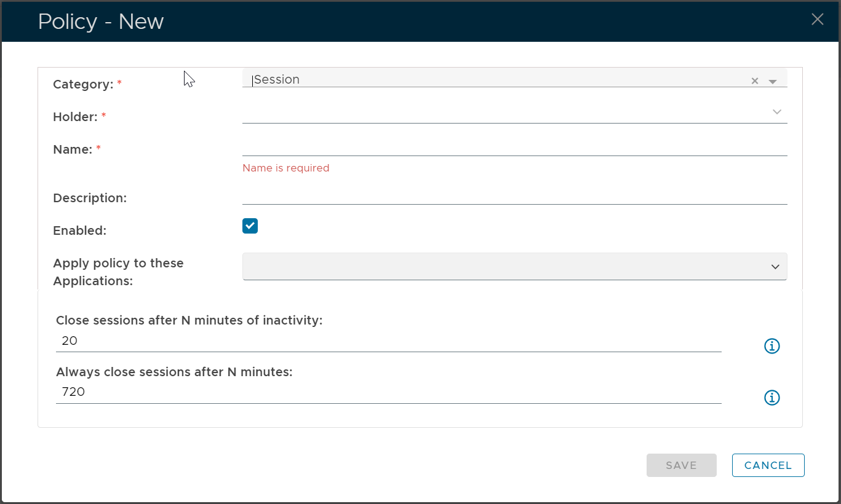Select the inactivity minutes field showing 20
Screen dimensions: 841x504
(388, 341)
